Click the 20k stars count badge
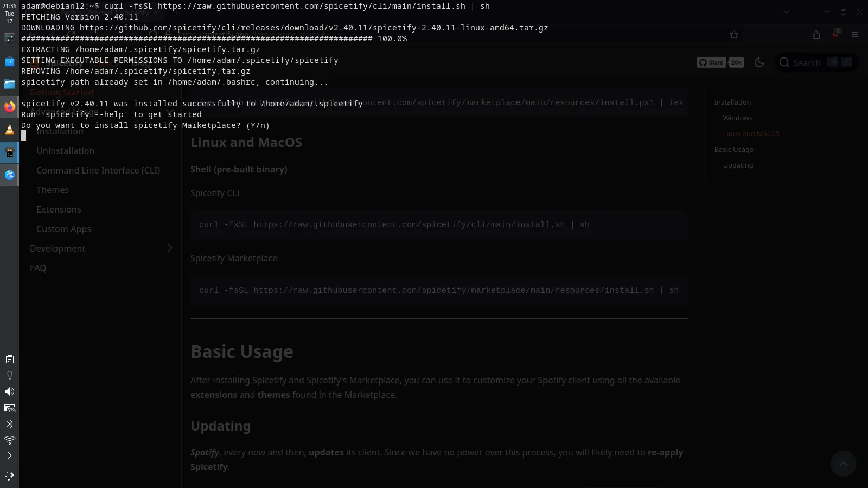868x488 pixels. point(736,62)
